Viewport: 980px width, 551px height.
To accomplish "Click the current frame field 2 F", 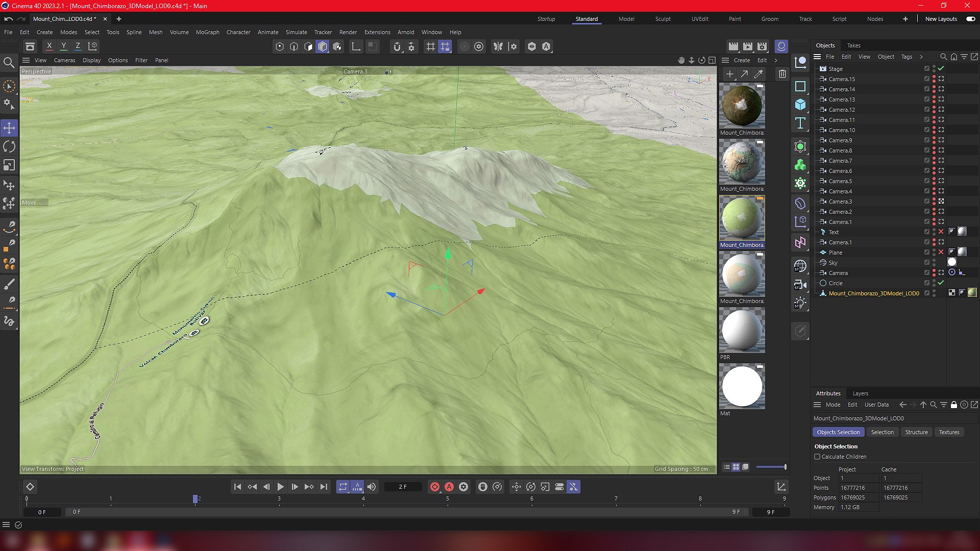I will click(x=403, y=487).
